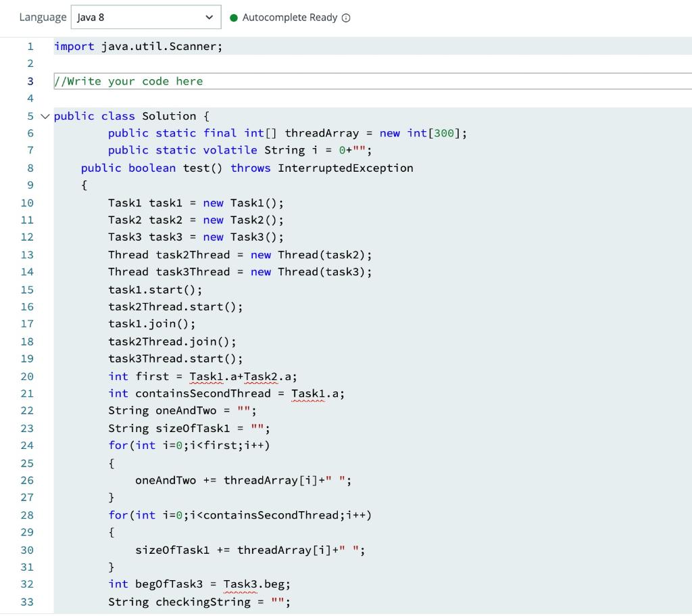The width and height of the screenshot is (692, 616).
Task: Click the closing brace on line 27
Action: tap(112, 498)
